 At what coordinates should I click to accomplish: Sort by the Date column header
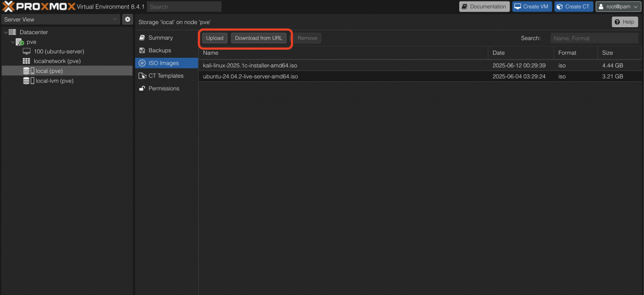pos(521,53)
